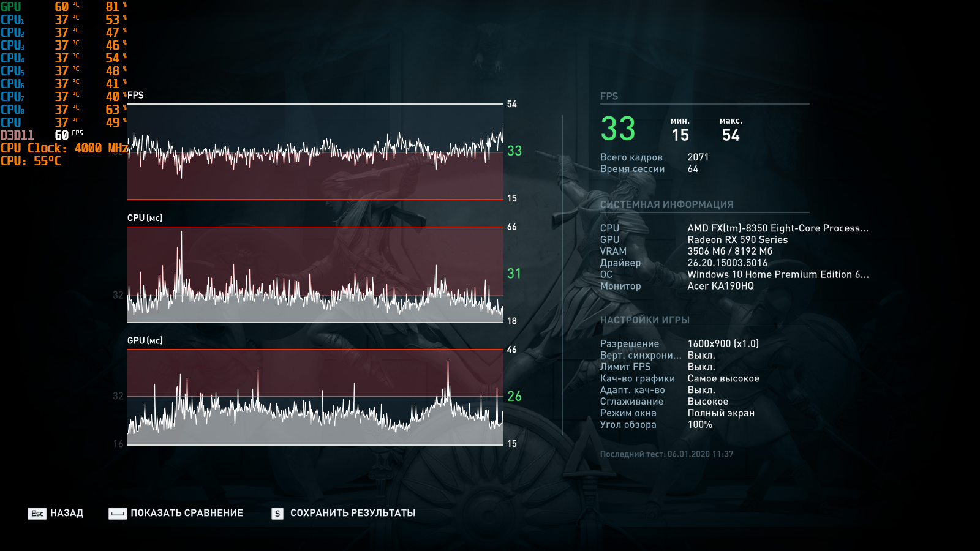Click the green overlay "GPU" label
The height and width of the screenshot is (551, 980).
click(x=11, y=7)
